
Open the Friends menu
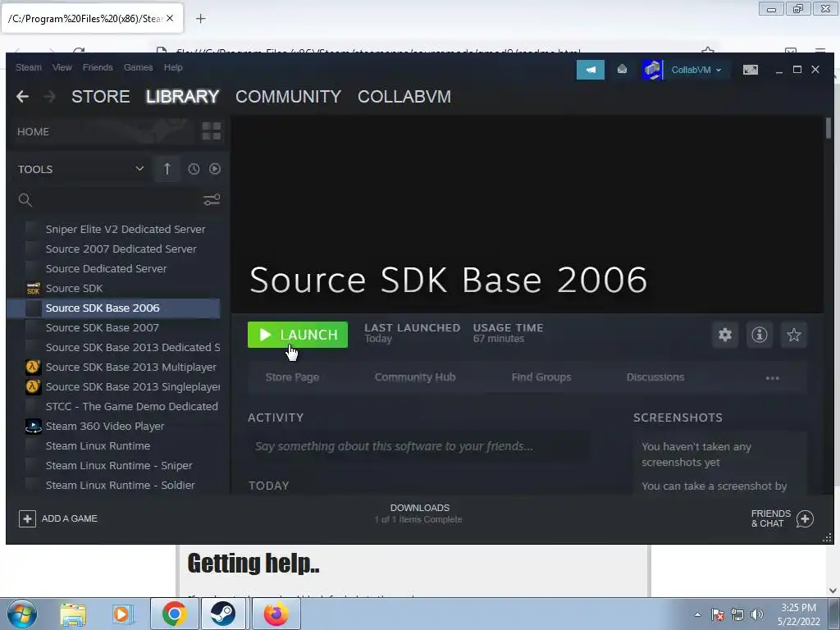coord(98,67)
